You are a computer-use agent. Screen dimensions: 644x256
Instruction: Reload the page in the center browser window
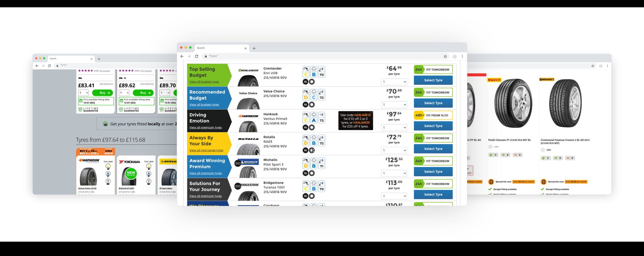click(197, 56)
